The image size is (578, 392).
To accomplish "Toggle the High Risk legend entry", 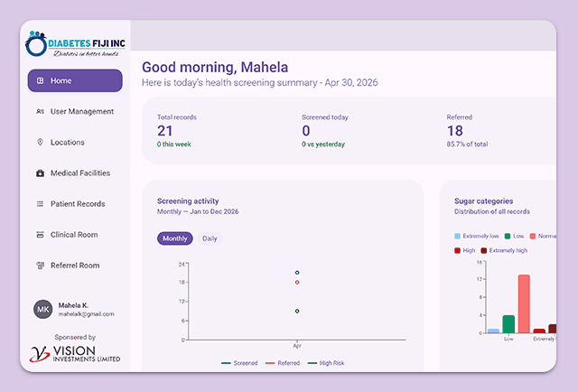I will [326, 363].
